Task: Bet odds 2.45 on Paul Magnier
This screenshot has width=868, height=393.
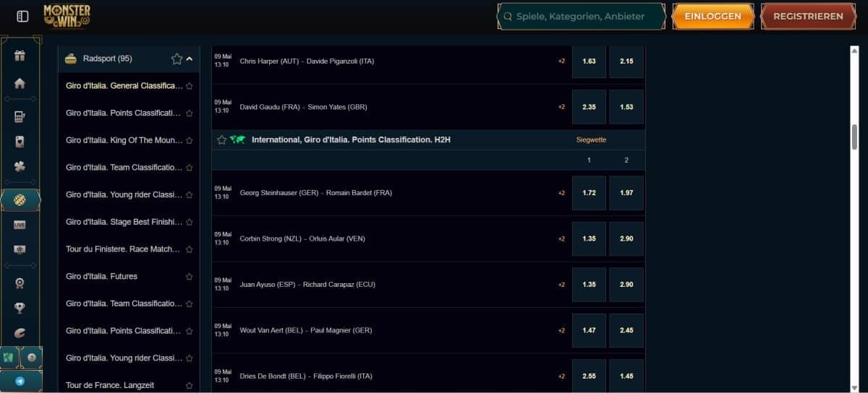Action: click(x=626, y=330)
